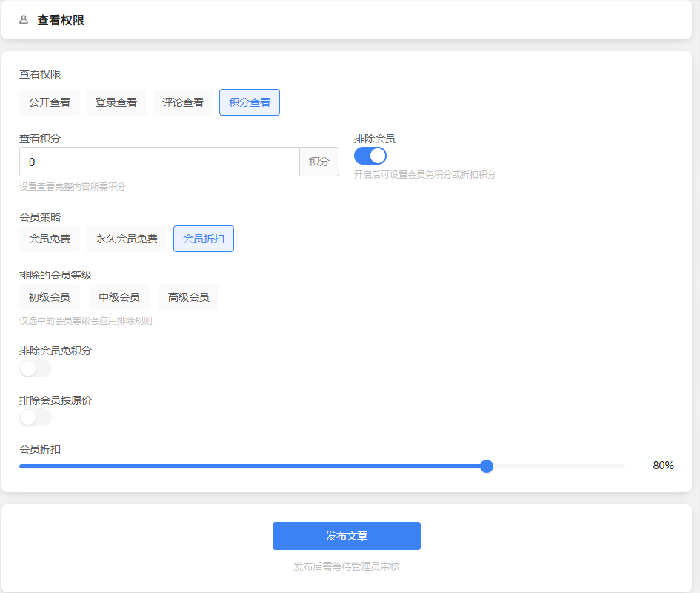Select the 公开查看 permission option
Image resolution: width=700 pixels, height=593 pixels.
(x=50, y=102)
